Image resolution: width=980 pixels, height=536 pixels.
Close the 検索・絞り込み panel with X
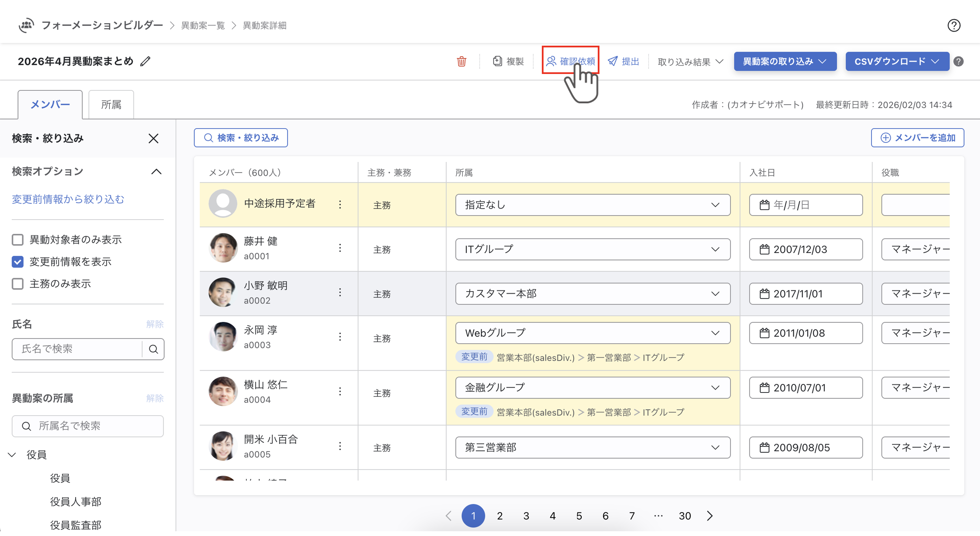[153, 138]
